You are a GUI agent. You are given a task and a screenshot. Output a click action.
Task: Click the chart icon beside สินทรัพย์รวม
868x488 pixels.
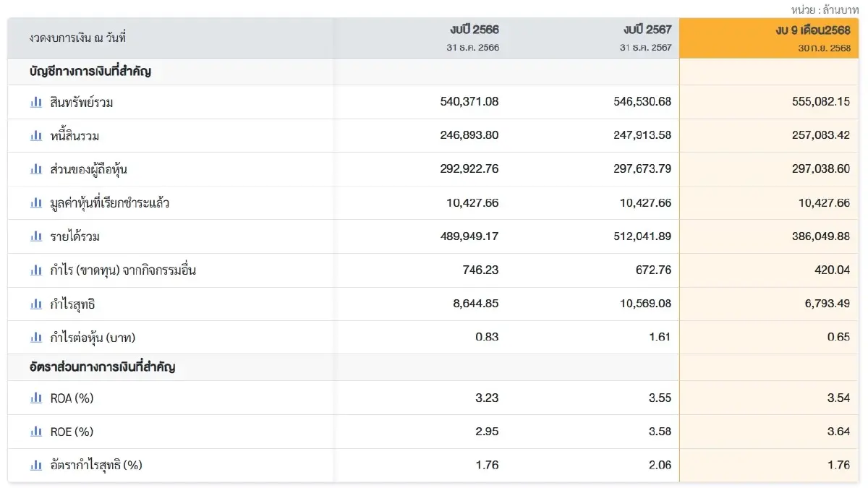pyautogui.click(x=36, y=103)
